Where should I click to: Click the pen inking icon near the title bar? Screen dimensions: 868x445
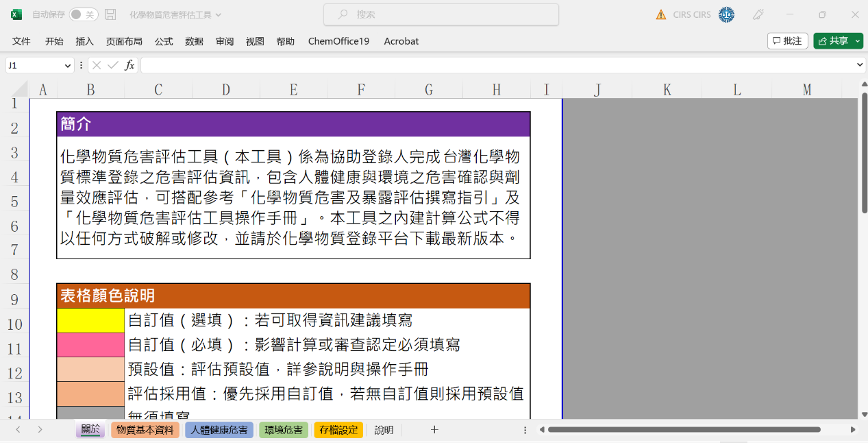pos(758,14)
